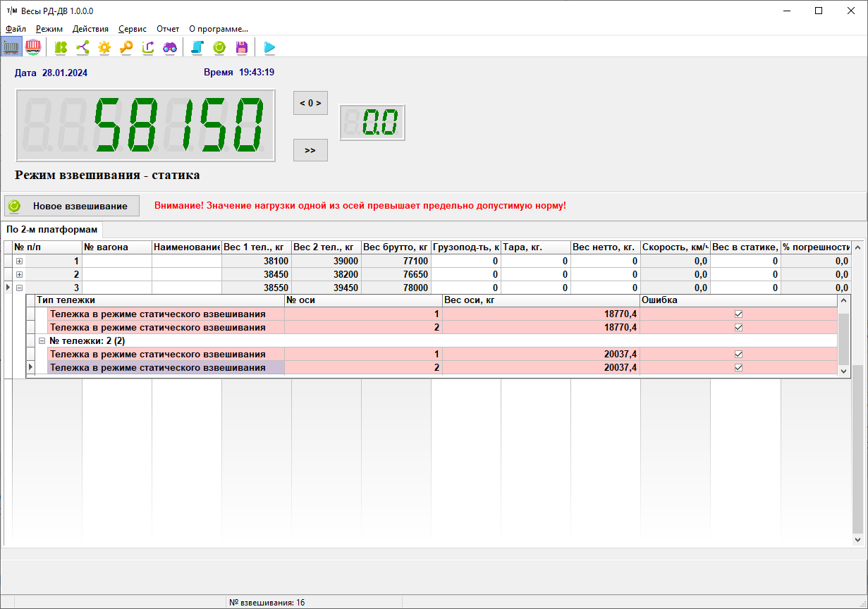Click the red freight wagon icon

point(32,47)
